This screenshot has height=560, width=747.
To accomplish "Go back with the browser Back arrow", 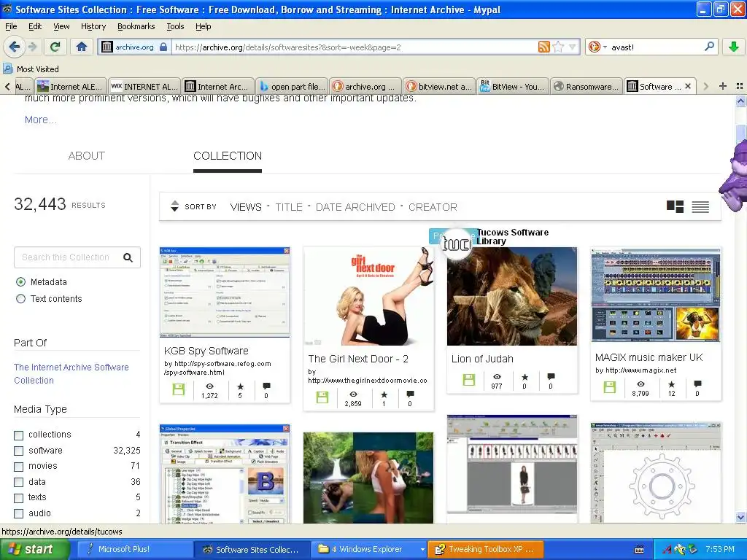I will click(x=15, y=47).
